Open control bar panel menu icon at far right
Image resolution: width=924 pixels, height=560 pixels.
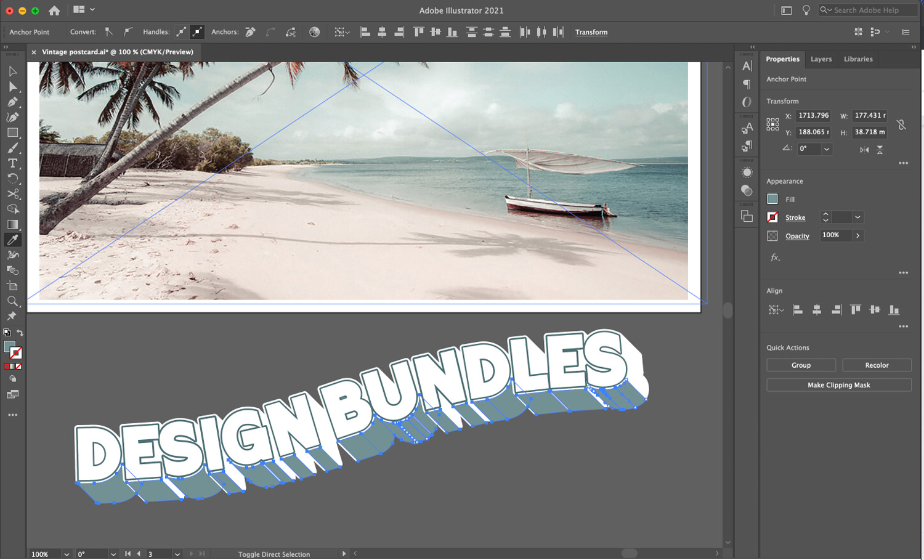point(906,32)
